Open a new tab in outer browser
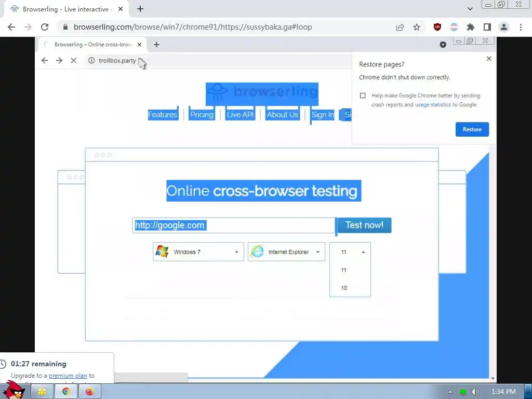 coord(140,9)
